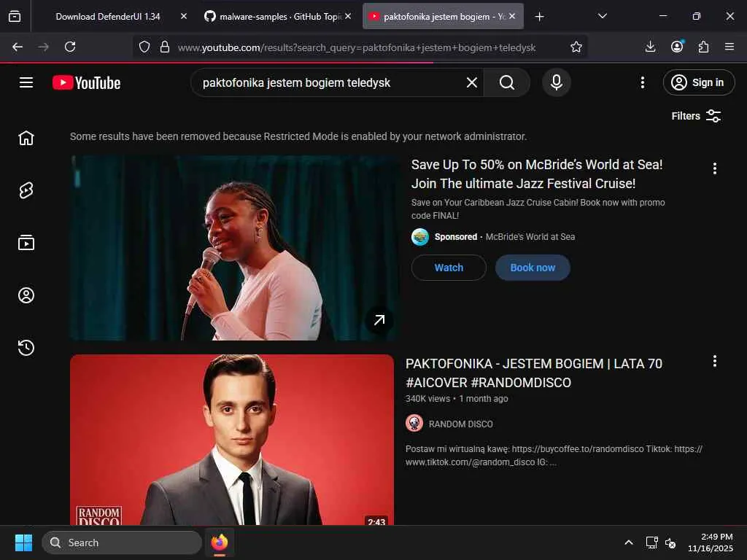This screenshot has height=560, width=747.
Task: View site security lock information
Action: tap(165, 47)
